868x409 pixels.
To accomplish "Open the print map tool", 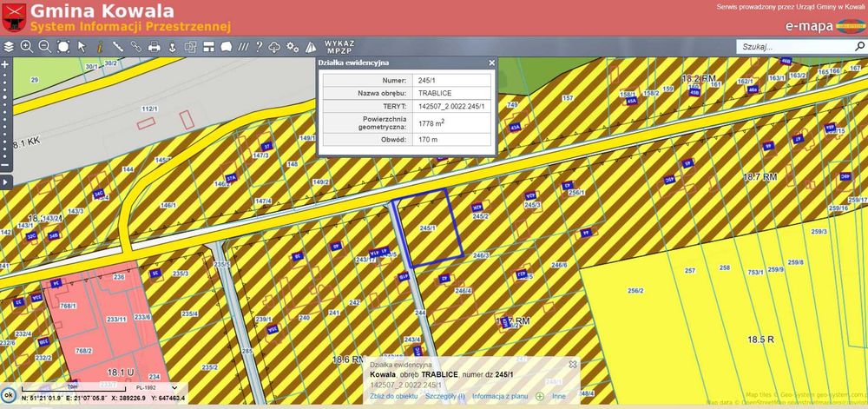I will tap(155, 47).
